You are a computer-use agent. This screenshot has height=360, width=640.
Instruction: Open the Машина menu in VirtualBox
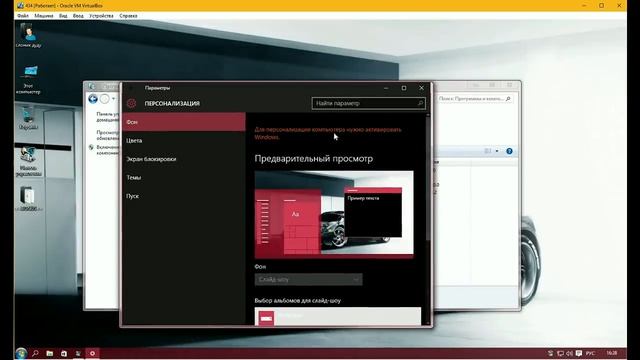44,16
